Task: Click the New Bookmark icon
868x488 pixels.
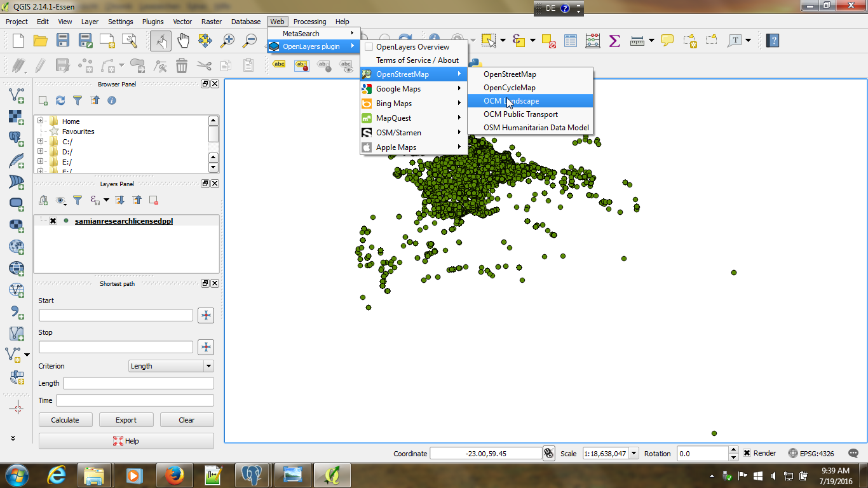Action: tap(689, 41)
